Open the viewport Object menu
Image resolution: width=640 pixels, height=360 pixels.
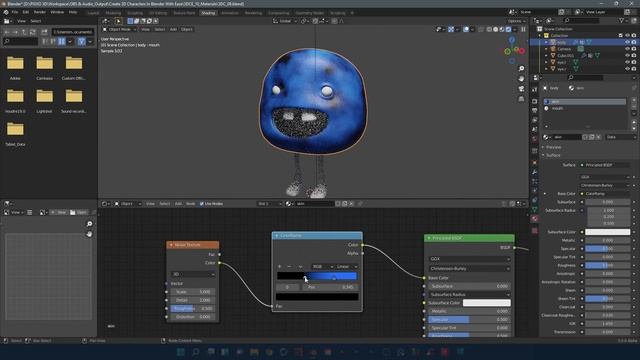[187, 29]
